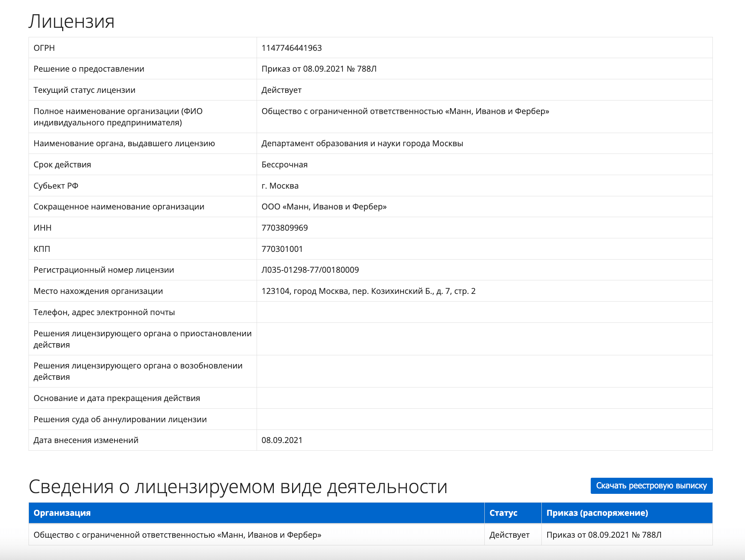The height and width of the screenshot is (560, 745).
Task: Select 'Департамент образования и науки города Москвы'
Action: [x=362, y=143]
